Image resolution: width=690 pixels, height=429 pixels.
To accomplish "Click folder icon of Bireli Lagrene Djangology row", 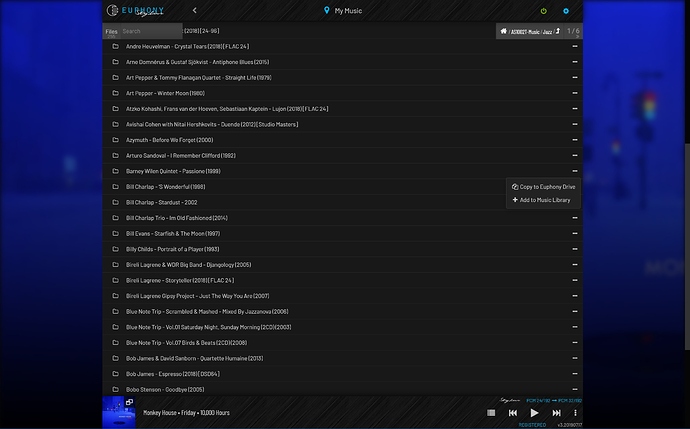I will (x=115, y=264).
